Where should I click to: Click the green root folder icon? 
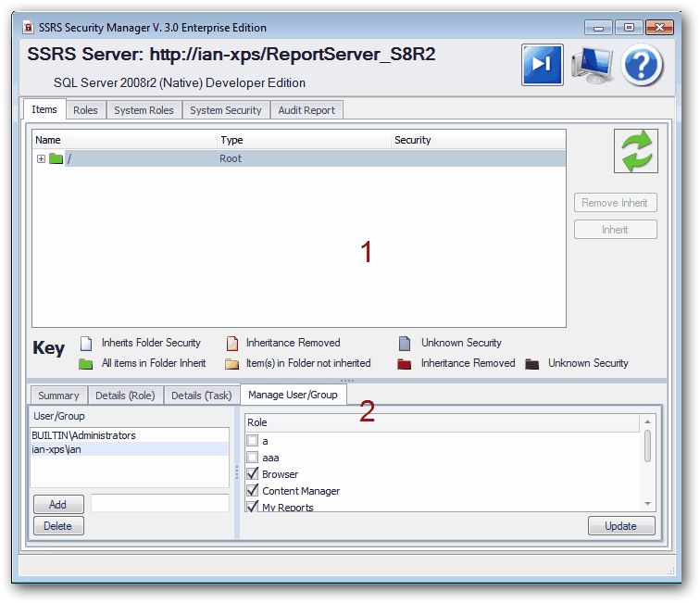(56, 158)
